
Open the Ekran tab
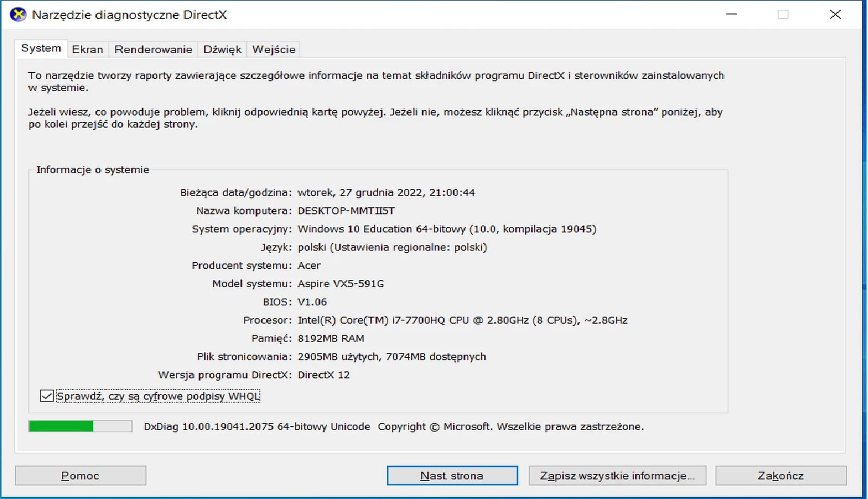(87, 49)
